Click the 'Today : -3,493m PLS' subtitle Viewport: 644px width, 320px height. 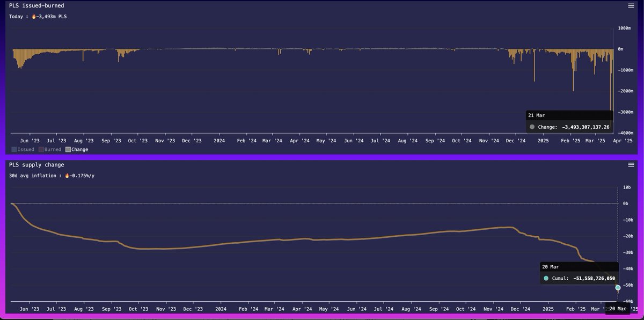38,16
